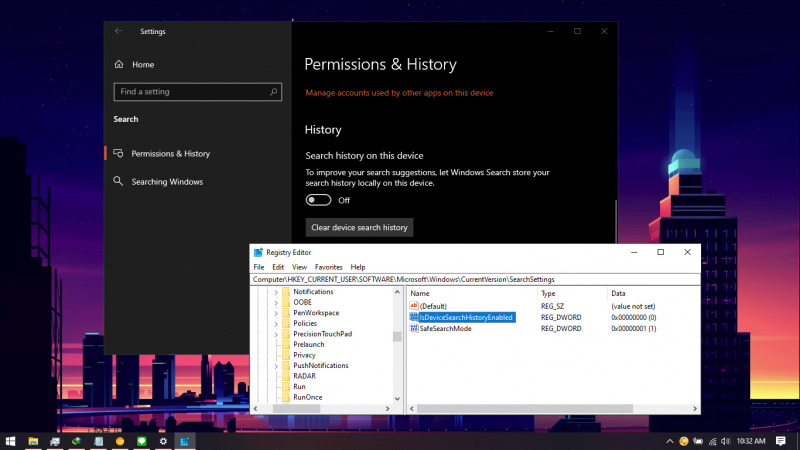Click the Settings window vertical scrollbar
Screen dimensions: 800x450
(x=616, y=220)
